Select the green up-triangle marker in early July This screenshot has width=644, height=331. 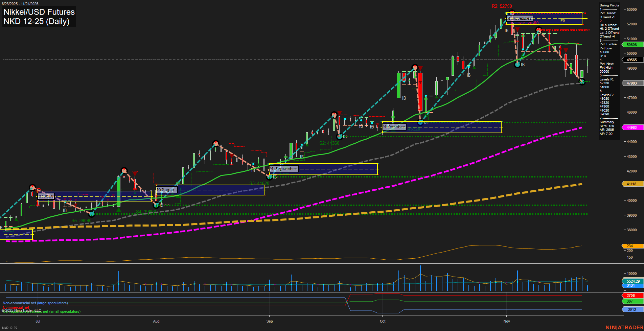pyautogui.click(x=16, y=220)
